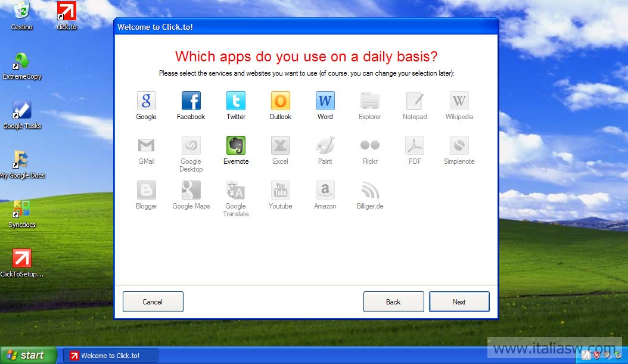The image size is (628, 364).
Task: Select the ClickToSetup desktop file
Action: point(22,263)
